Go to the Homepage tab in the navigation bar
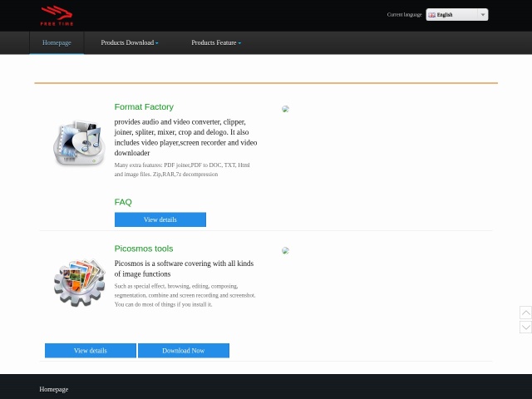This screenshot has width=532, height=399. 57,42
